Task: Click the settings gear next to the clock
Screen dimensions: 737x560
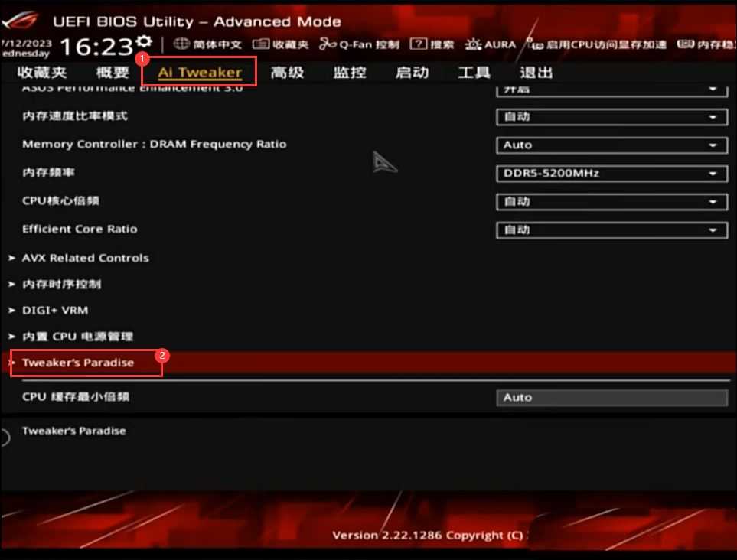Action: (x=145, y=42)
